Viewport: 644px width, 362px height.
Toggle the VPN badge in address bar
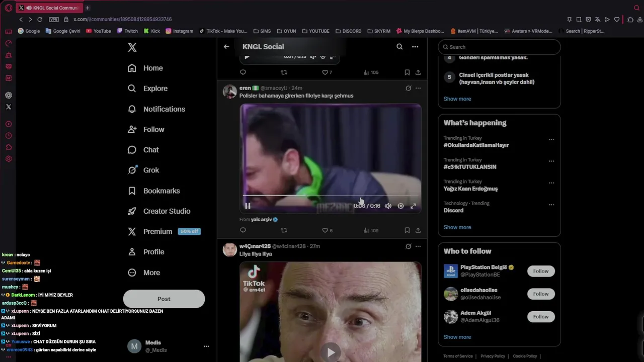54,20
